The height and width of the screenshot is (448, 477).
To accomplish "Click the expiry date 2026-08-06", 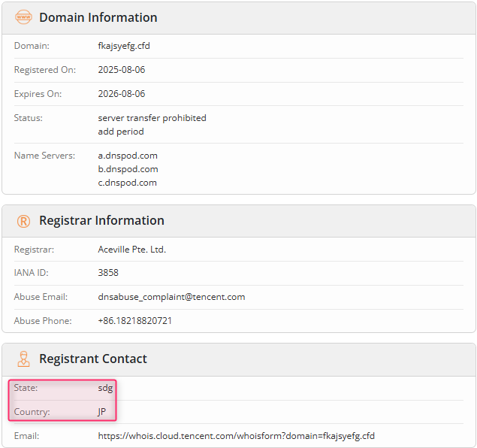I will pyautogui.click(x=122, y=94).
